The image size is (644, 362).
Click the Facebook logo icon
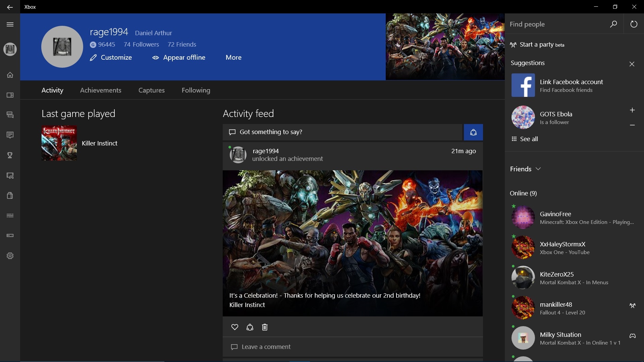(x=523, y=85)
